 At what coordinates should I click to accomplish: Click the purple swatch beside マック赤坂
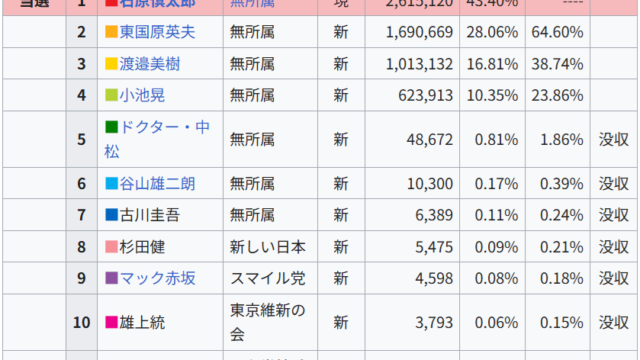pyautogui.click(x=111, y=278)
